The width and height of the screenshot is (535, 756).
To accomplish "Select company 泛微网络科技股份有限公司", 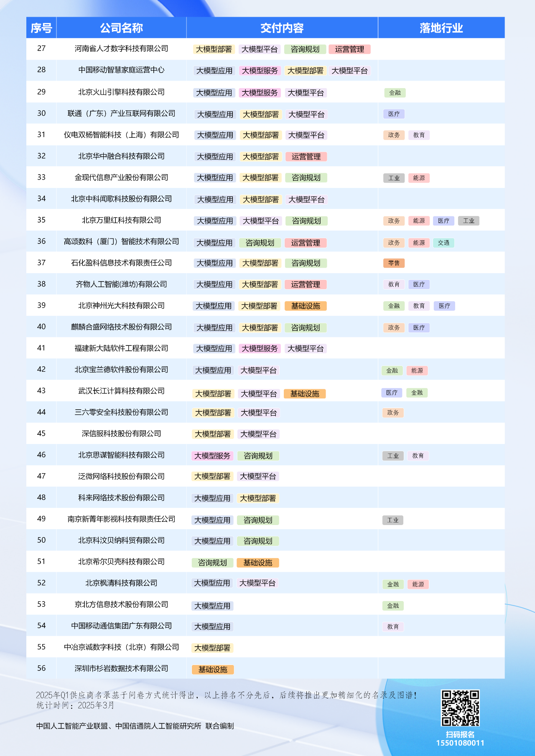I will (x=121, y=476).
